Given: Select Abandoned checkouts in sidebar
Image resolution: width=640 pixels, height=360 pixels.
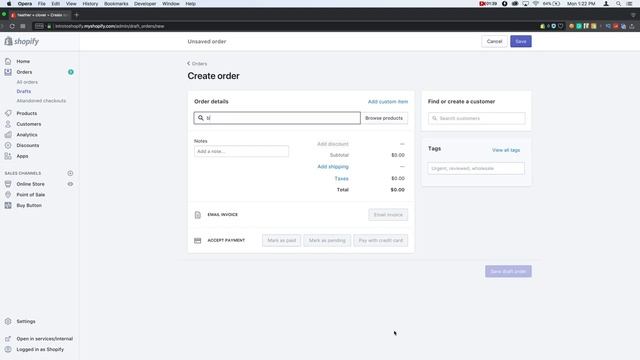Looking at the screenshot, I should 41,101.
